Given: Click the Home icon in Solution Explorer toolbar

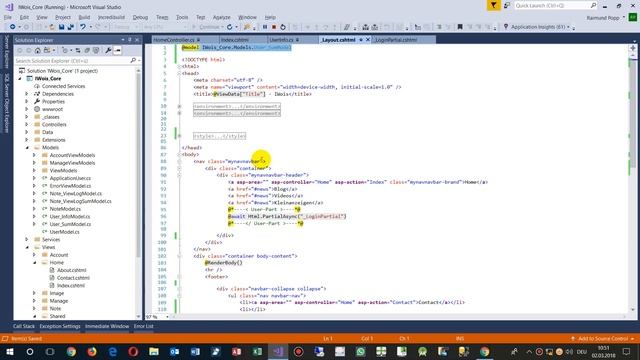Looking at the screenshot, I should point(38,50).
